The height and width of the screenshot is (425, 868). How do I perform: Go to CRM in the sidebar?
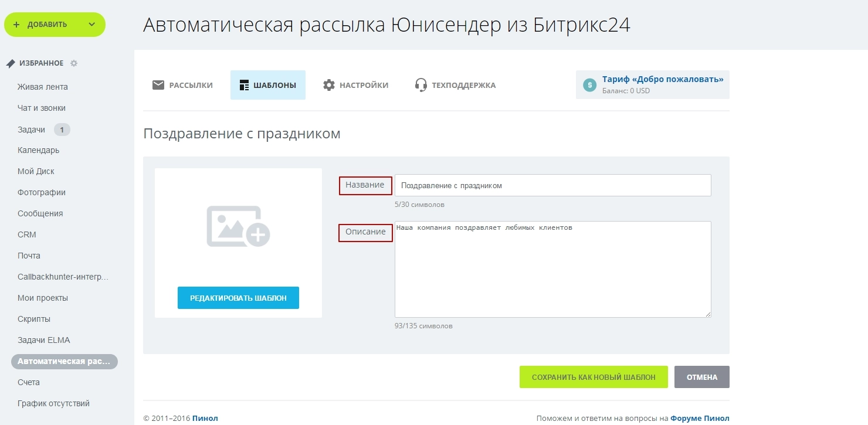pos(27,234)
